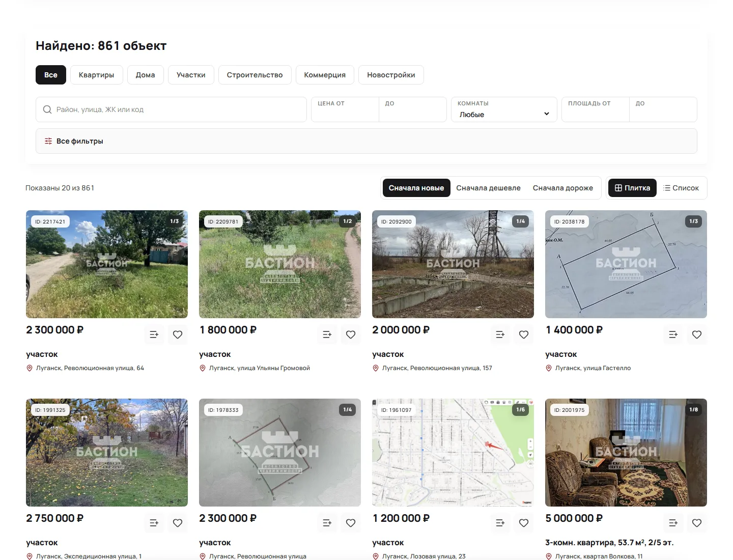This screenshot has width=733, height=560.
Task: Expand Все фильтры panel
Action: (366, 141)
